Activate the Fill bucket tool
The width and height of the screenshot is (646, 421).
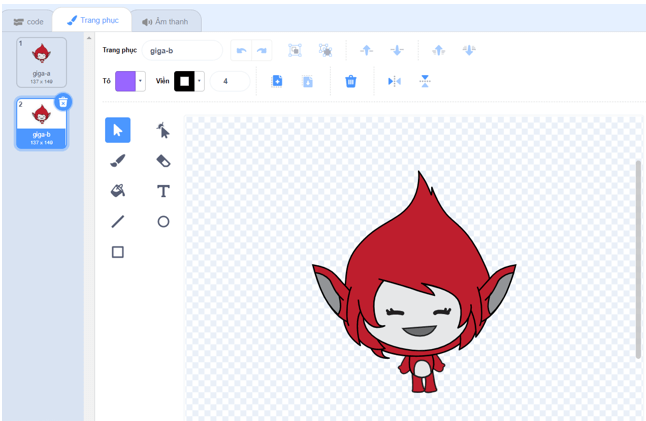[117, 191]
